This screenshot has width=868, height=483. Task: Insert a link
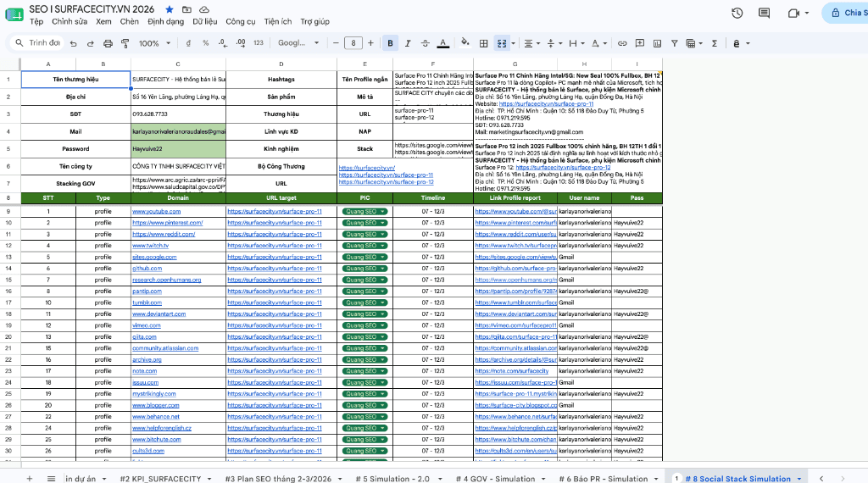[x=622, y=43]
